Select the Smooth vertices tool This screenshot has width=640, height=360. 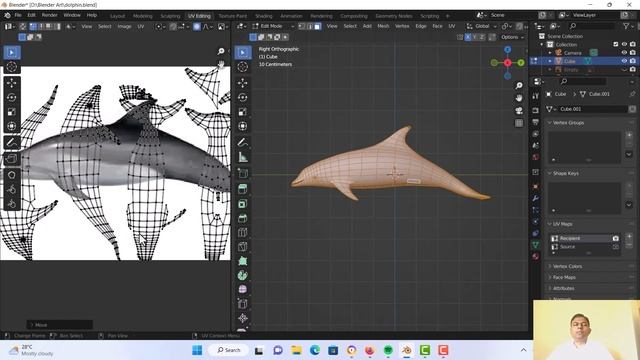point(243,289)
